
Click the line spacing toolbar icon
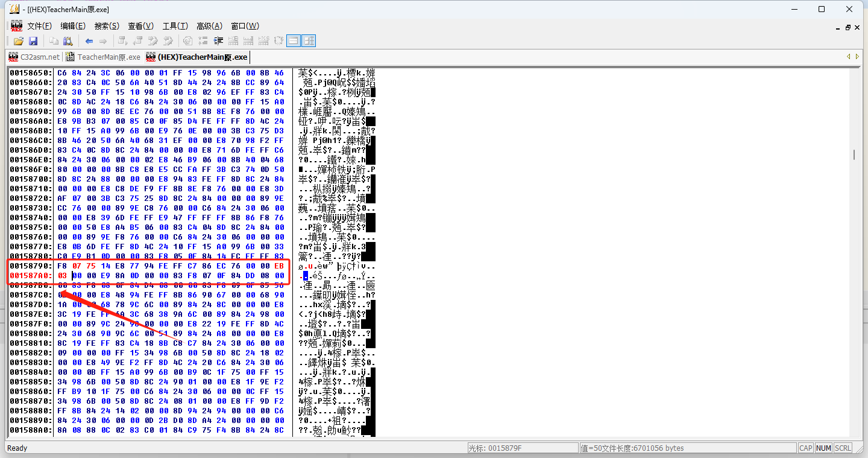point(204,41)
